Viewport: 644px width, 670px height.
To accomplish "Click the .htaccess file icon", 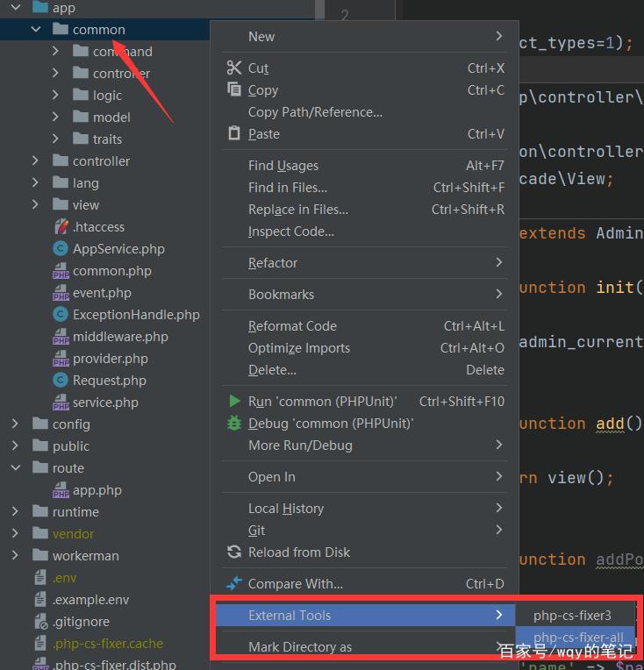I will click(61, 226).
